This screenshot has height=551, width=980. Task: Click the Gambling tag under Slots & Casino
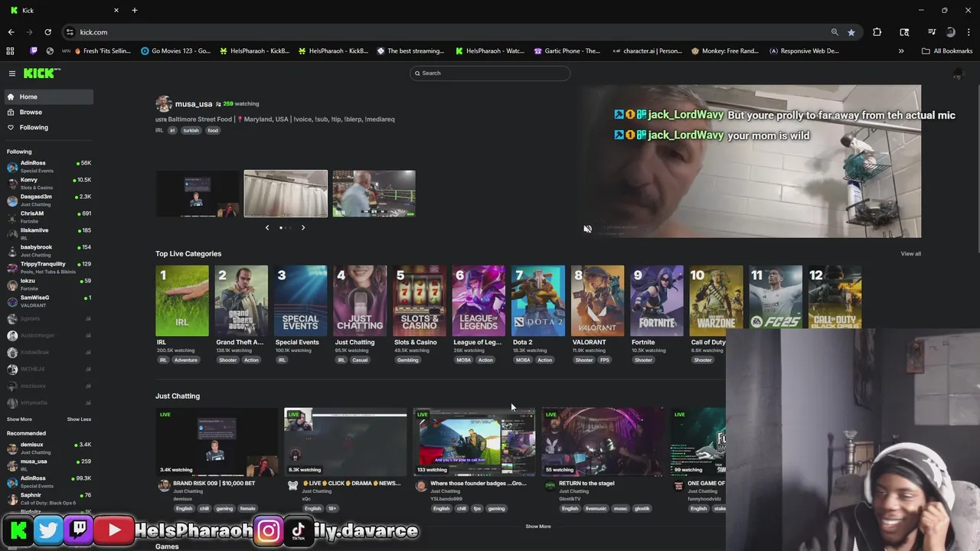coord(407,360)
